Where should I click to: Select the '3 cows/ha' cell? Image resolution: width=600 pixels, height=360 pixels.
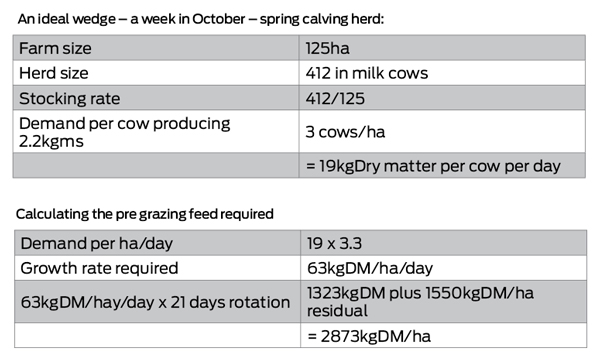pyautogui.click(x=442, y=132)
